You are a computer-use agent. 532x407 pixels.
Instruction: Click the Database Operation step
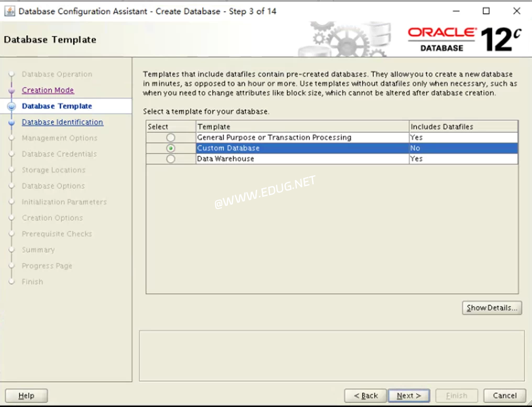tap(57, 74)
